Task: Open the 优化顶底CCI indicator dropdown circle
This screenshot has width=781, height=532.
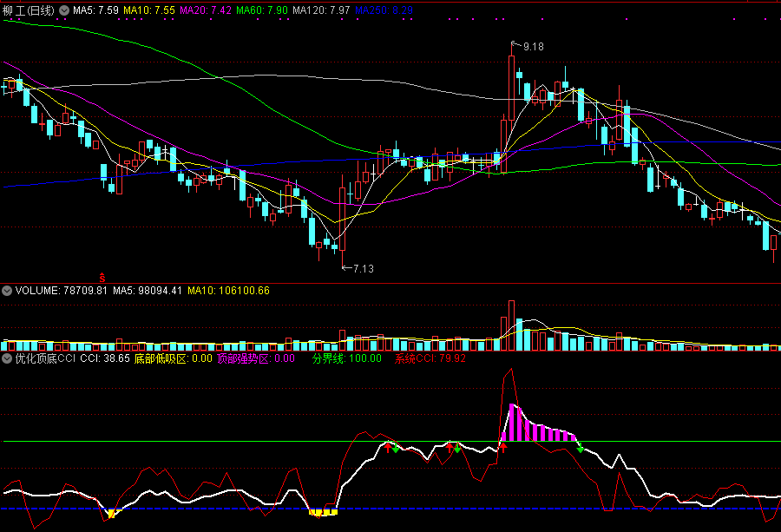Action: pyautogui.click(x=7, y=358)
